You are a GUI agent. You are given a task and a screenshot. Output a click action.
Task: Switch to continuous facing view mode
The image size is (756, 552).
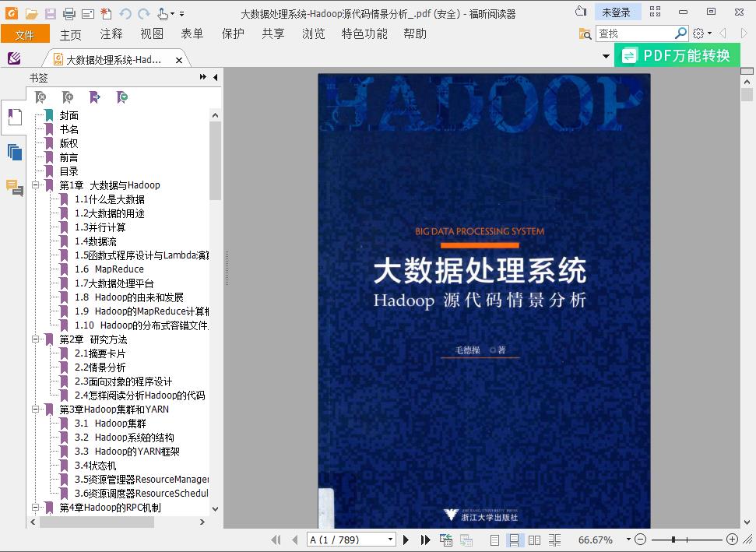554,540
